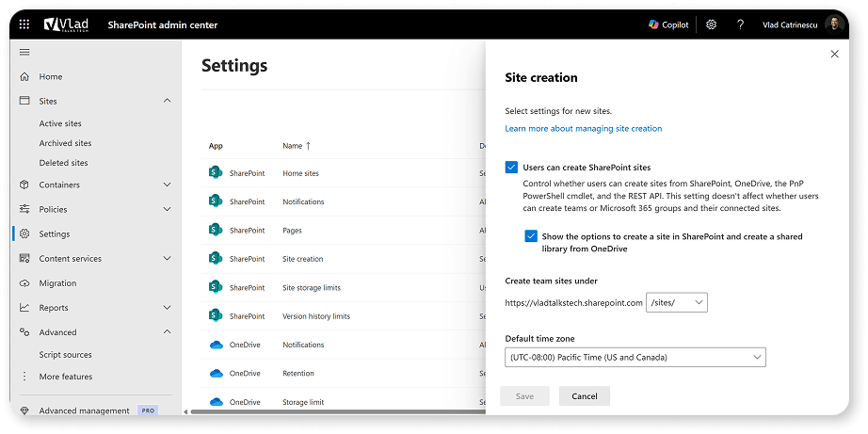The width and height of the screenshot is (868, 434).
Task: Open the Version history limits setting
Action: [316, 316]
